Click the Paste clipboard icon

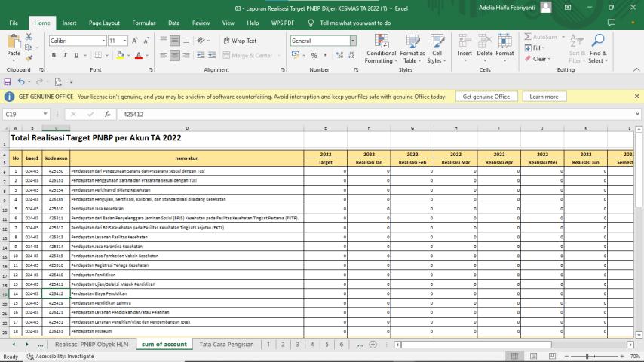(x=14, y=42)
